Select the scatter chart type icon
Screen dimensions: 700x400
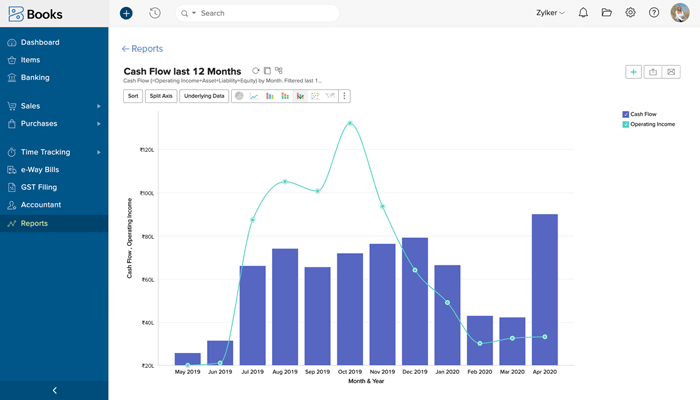point(314,96)
